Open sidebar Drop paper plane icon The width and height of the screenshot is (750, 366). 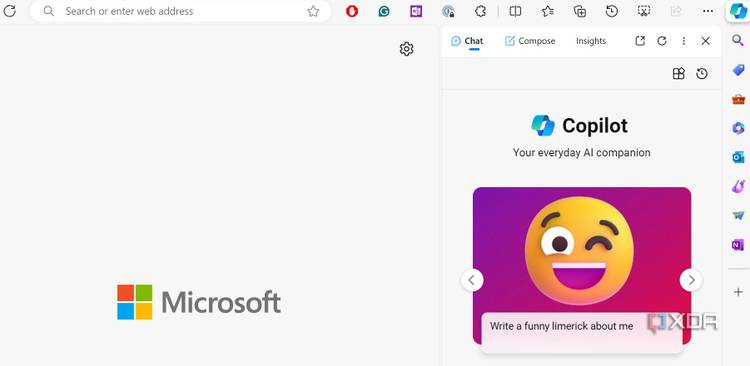pos(738,216)
